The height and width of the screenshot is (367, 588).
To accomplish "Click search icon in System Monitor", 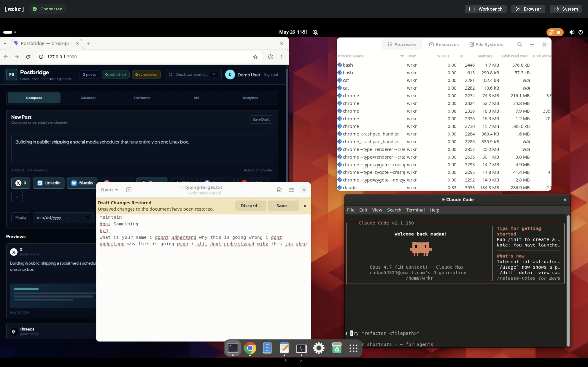I will click(x=519, y=44).
